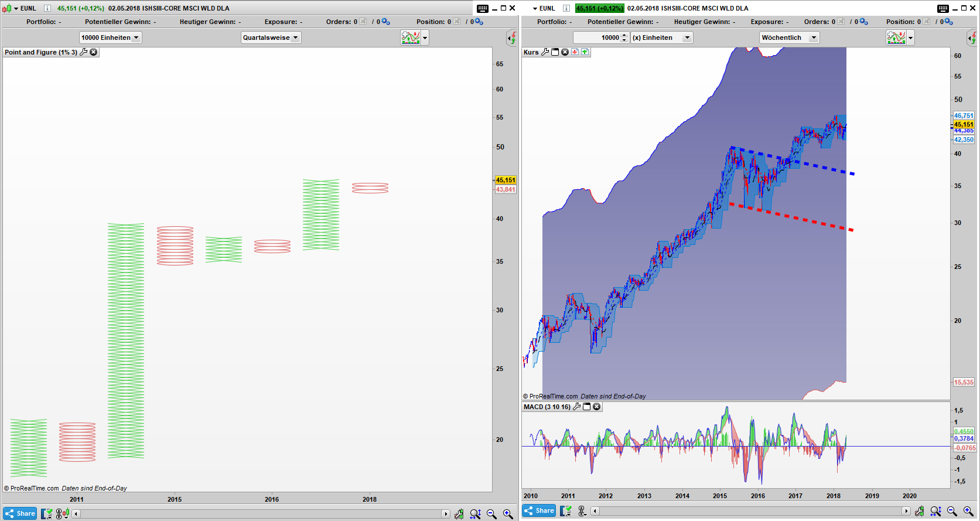
Task: Open orders settings gear in right window
Action: 863,22
